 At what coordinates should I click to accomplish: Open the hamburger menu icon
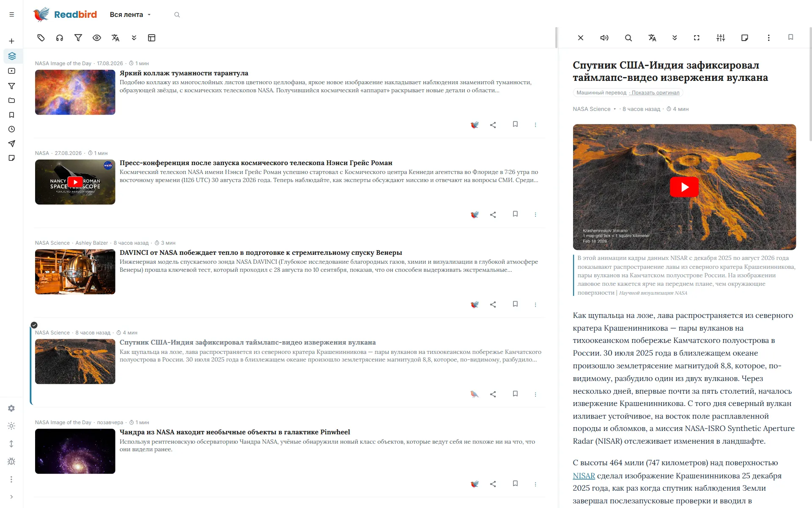pyautogui.click(x=11, y=14)
